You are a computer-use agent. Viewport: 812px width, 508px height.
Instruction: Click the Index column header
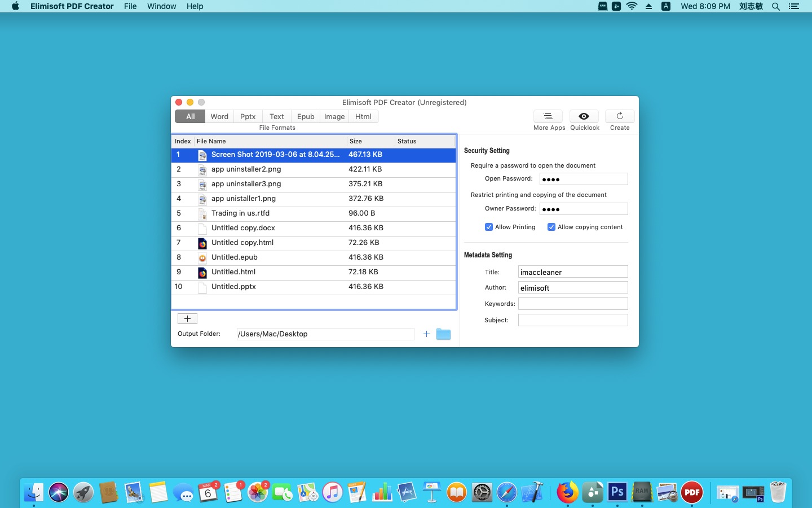pos(183,141)
